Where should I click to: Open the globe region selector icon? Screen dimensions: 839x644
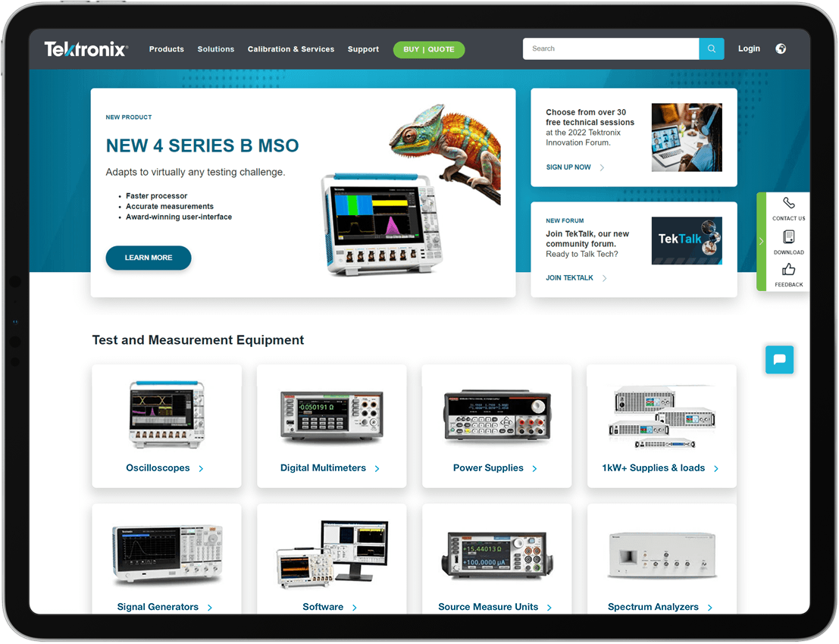click(781, 48)
